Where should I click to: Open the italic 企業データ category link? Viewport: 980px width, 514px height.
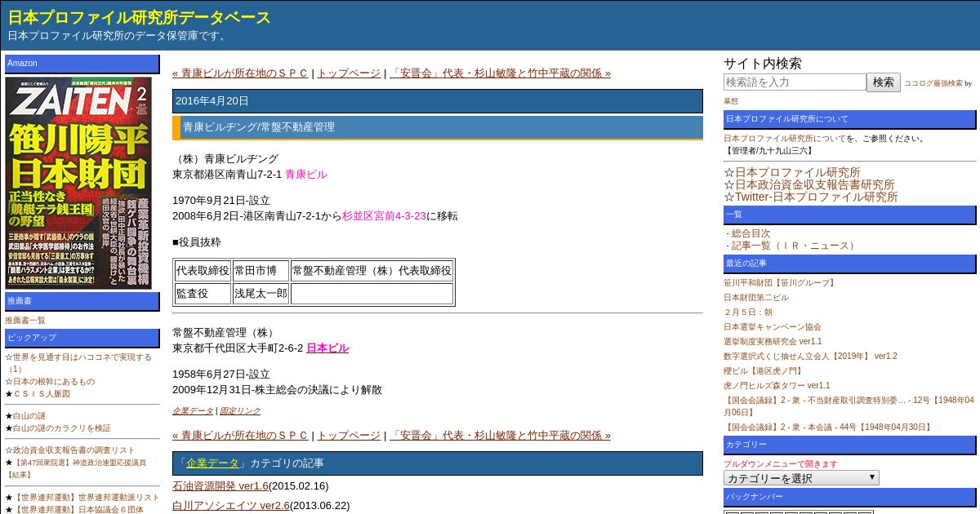click(x=193, y=410)
